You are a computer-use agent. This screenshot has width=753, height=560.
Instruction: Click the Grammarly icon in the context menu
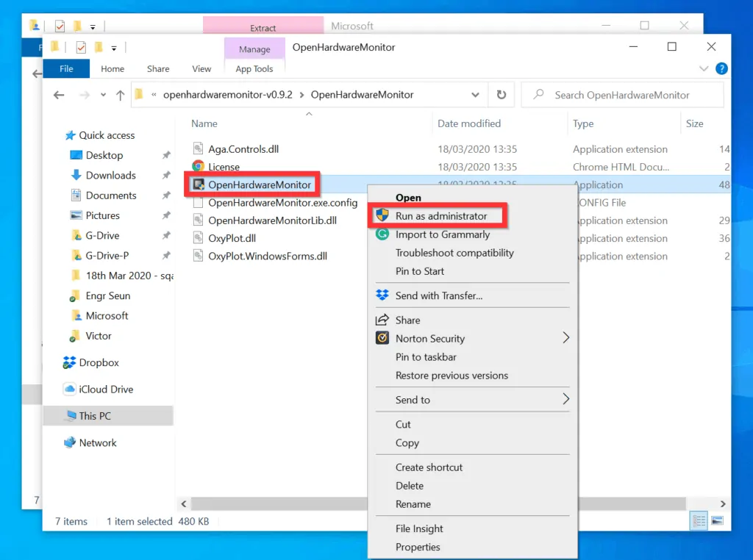[382, 234]
